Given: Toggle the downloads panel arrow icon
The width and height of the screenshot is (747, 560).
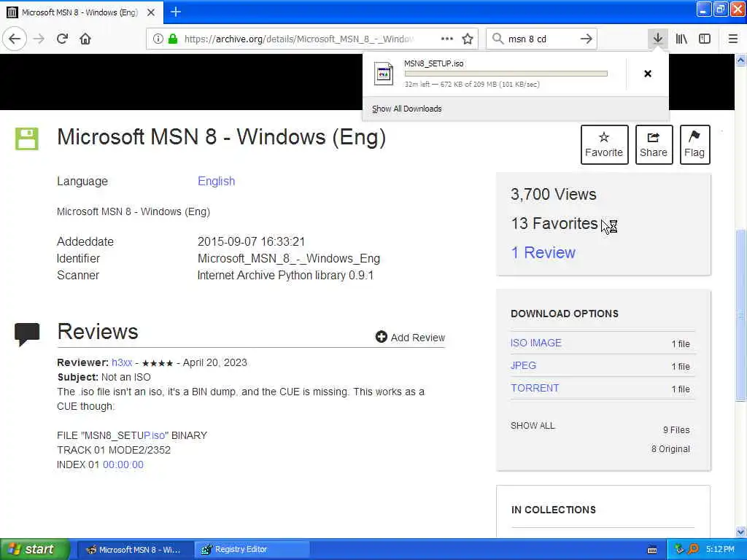Looking at the screenshot, I should [x=657, y=39].
